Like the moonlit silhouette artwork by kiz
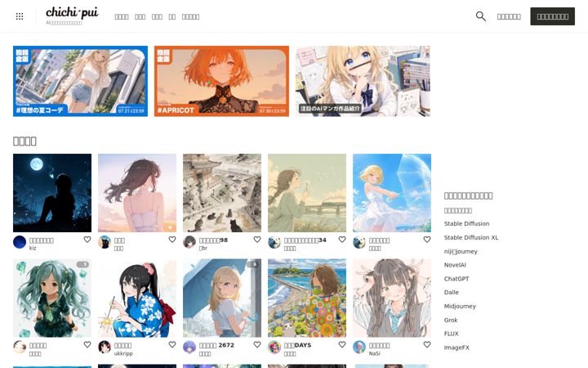 point(87,240)
